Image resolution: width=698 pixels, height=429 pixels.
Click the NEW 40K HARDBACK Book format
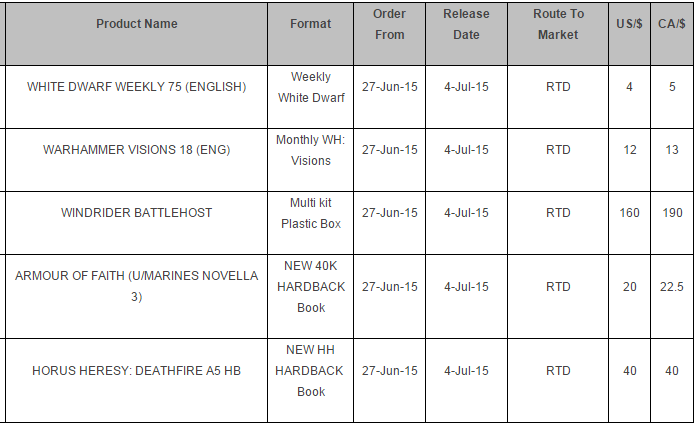click(310, 287)
